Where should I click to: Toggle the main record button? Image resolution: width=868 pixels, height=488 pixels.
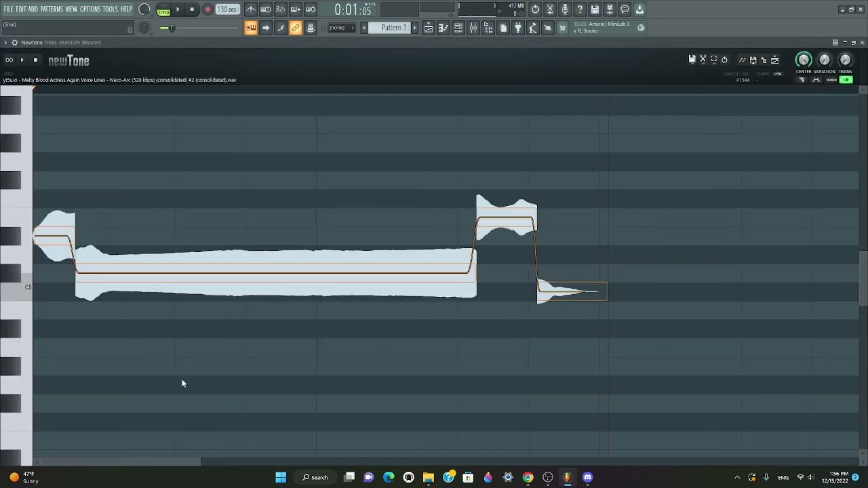pyautogui.click(x=208, y=9)
